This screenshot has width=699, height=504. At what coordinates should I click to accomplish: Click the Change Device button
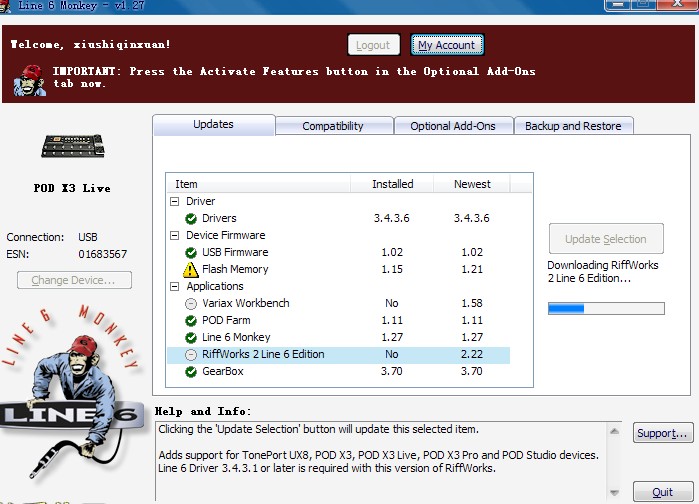click(74, 280)
